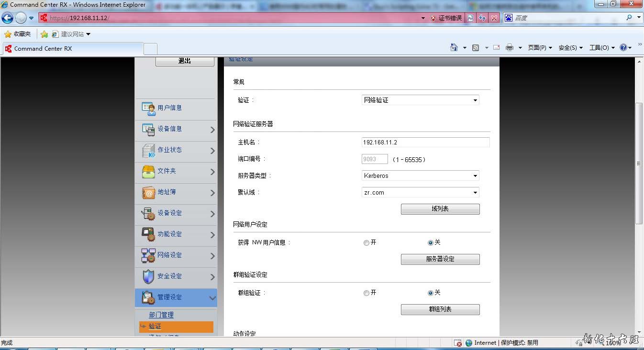Select the Command Center RX tab

73,48
